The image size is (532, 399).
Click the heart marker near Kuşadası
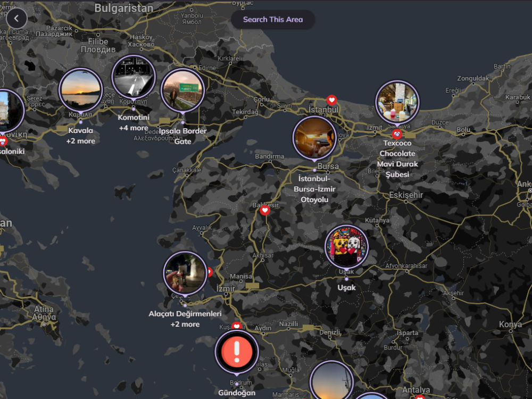coord(237,325)
